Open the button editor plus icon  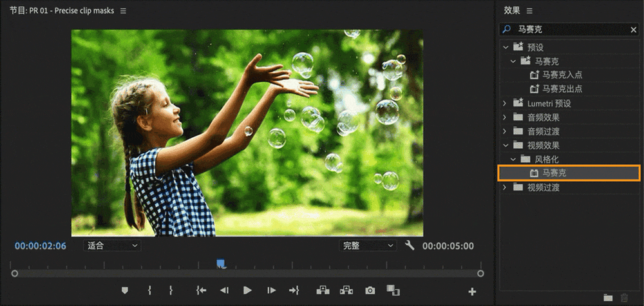pos(472,292)
